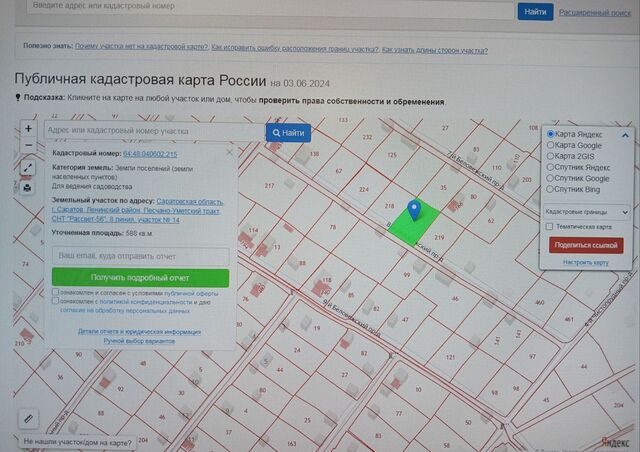Focus map address or cadastral number field

click(x=155, y=131)
